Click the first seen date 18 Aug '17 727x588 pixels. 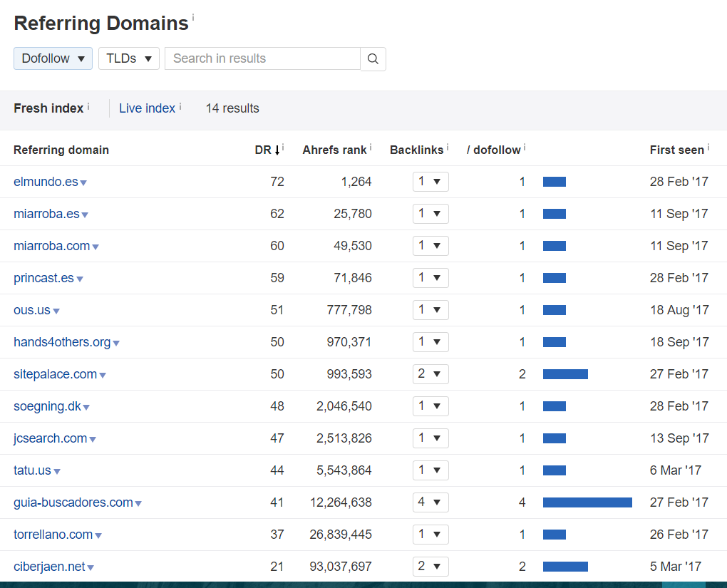click(679, 310)
